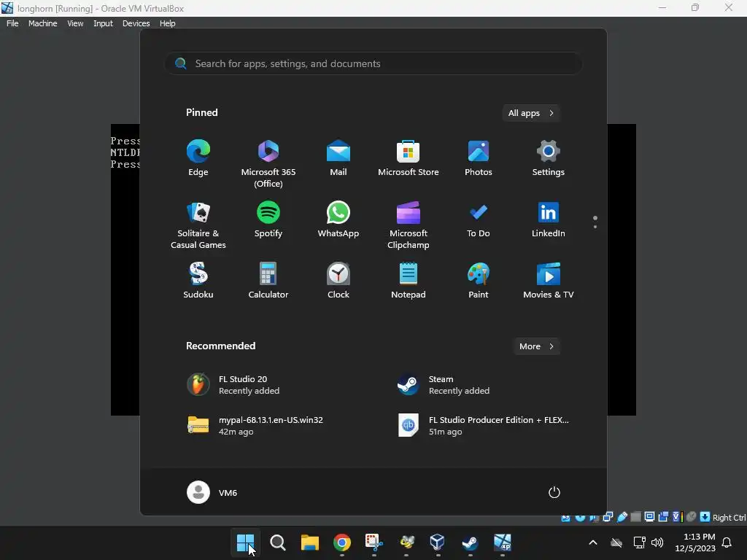
Task: Launch the Photos app
Action: 479,158
